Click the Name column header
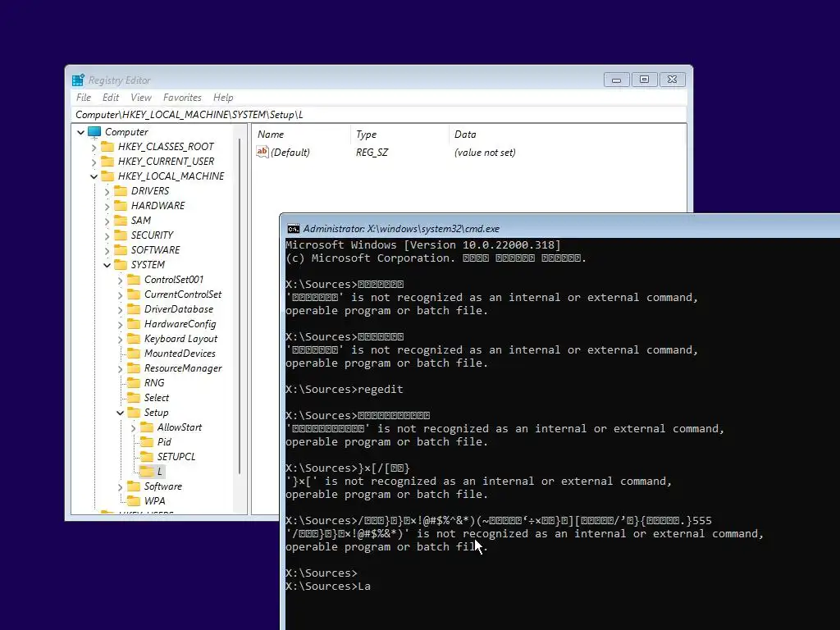The image size is (840, 630). tap(302, 135)
